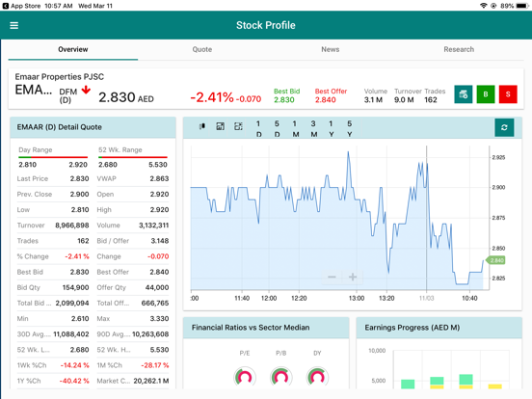Viewport: 532px width, 399px height.
Task: Click the battery indicator icon
Action: click(x=522, y=6)
